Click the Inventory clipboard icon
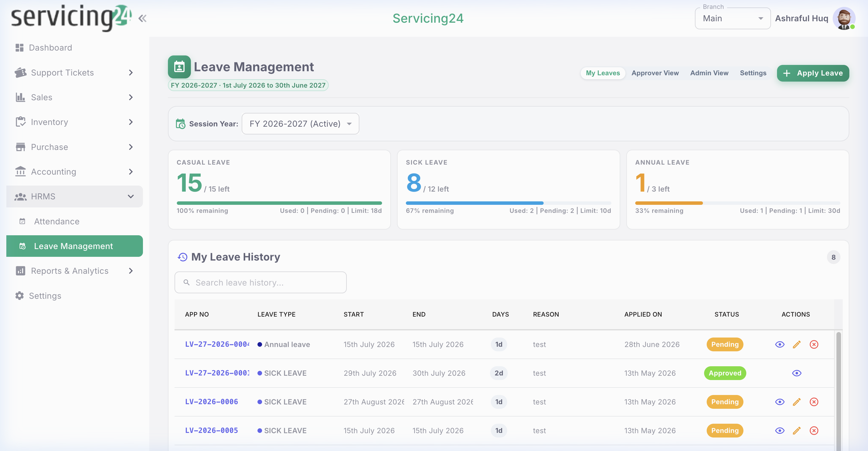Viewport: 868px width, 451px height. click(21, 122)
